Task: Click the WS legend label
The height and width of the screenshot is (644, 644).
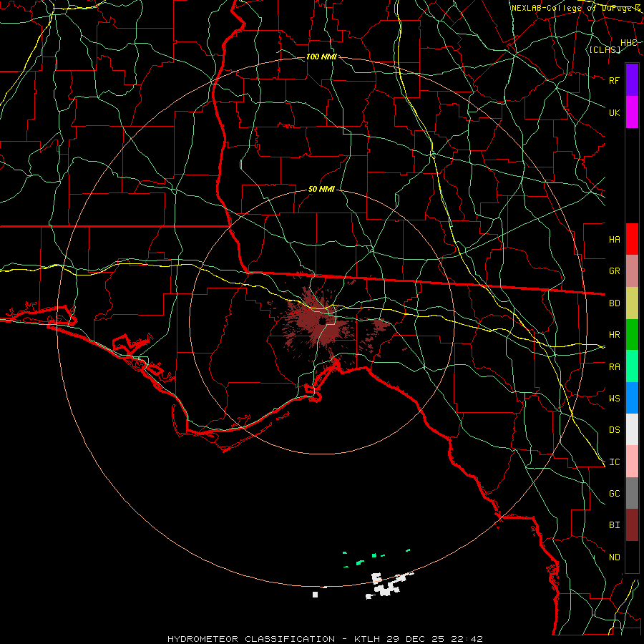Action: point(615,399)
